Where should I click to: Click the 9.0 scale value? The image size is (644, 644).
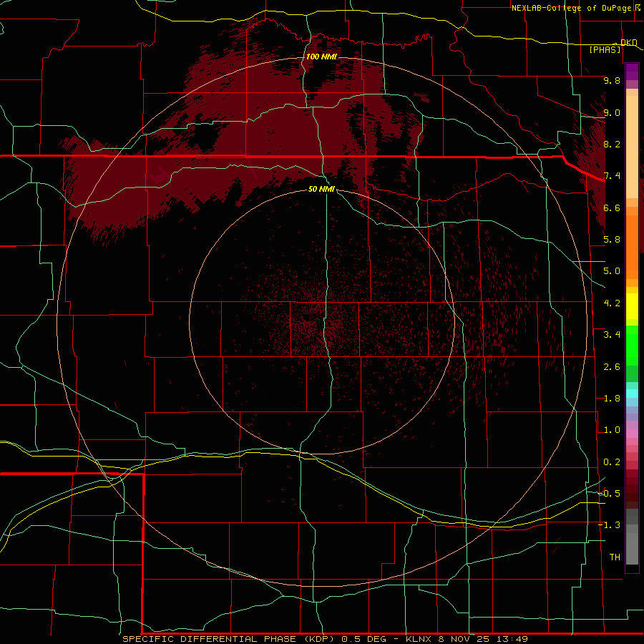pos(612,112)
